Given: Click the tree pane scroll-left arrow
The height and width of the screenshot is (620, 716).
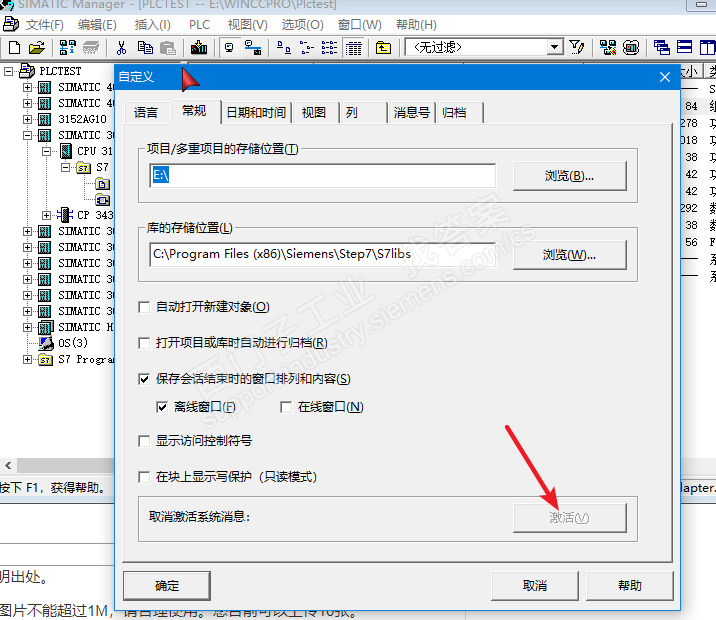Looking at the screenshot, I should coord(8,466).
